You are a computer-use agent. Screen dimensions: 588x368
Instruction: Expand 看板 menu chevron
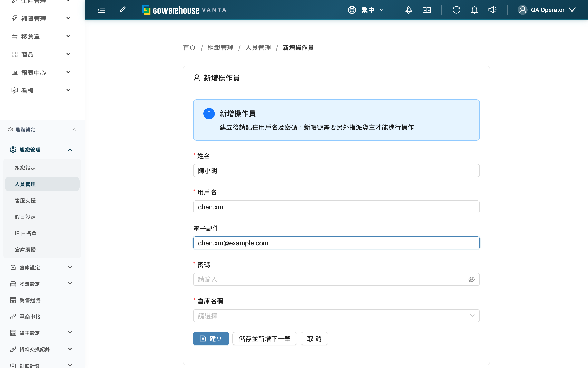coord(69,90)
